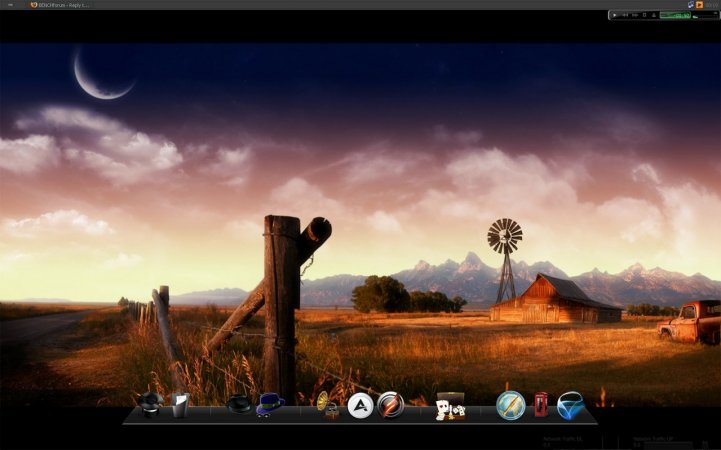
Task: Click play on the mini media player
Action: pyautogui.click(x=615, y=15)
